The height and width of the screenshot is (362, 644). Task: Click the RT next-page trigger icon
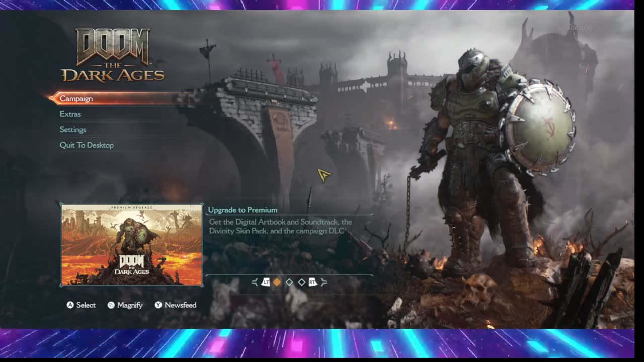click(312, 282)
